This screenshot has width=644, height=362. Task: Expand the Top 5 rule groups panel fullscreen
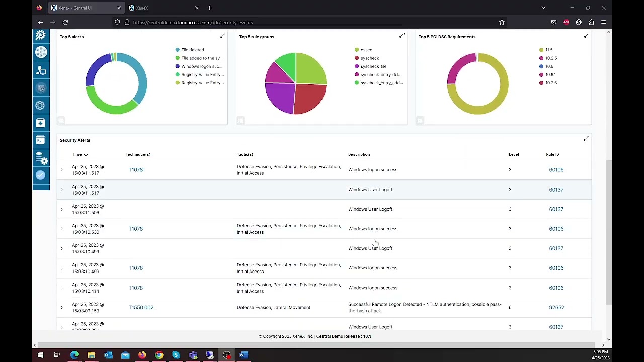point(402,36)
